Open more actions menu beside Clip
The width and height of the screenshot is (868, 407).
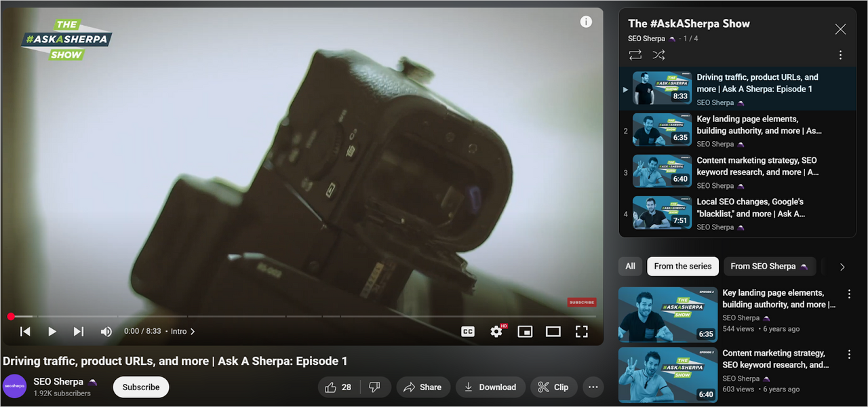point(593,387)
